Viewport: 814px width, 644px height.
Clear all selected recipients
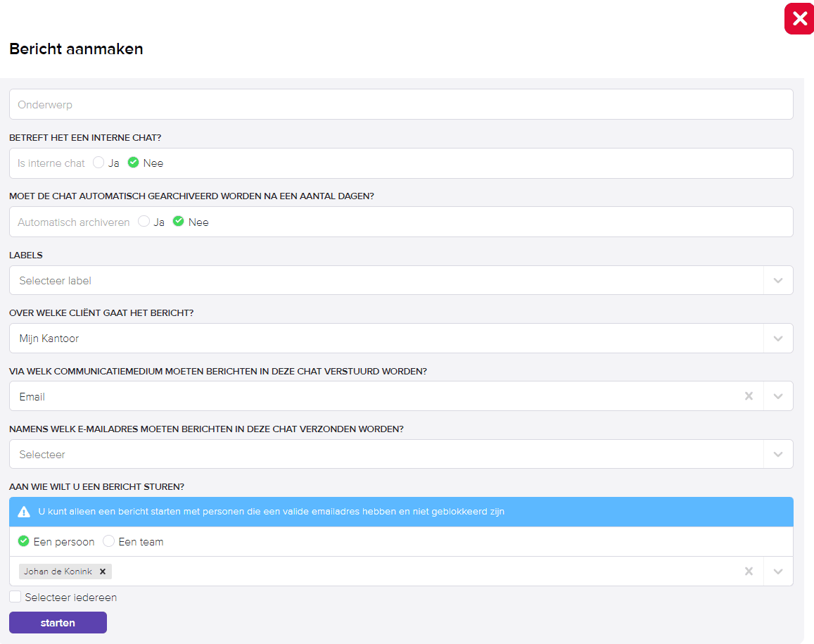point(749,572)
